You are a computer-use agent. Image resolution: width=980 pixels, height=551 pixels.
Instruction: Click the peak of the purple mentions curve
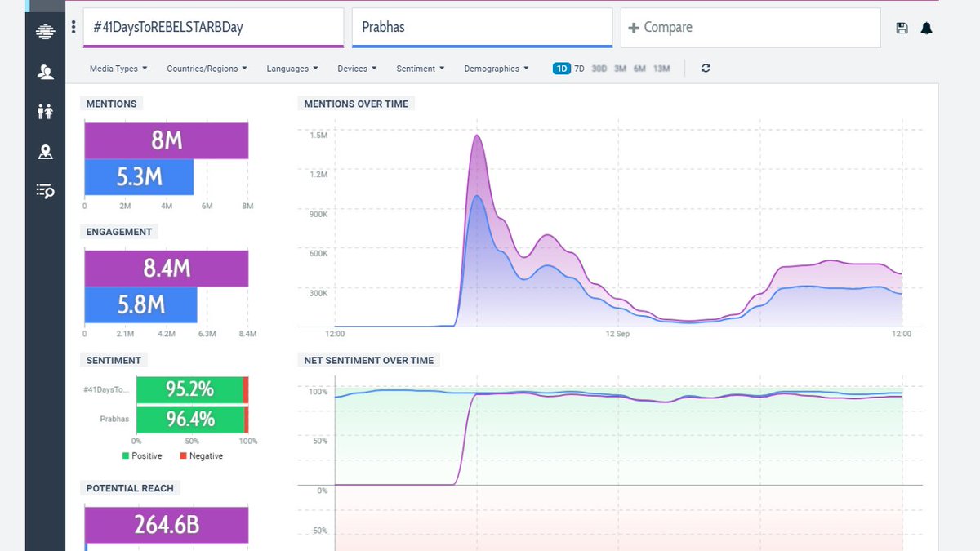(477, 136)
